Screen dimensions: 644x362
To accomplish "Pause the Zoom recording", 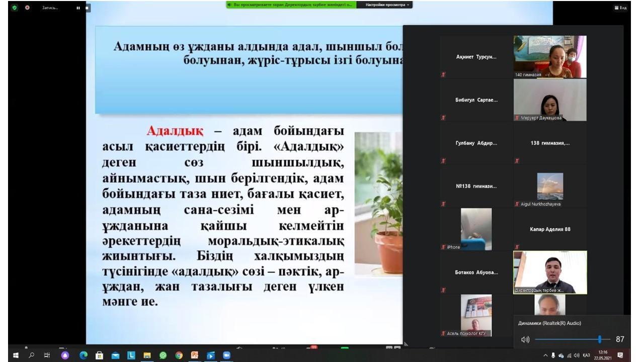I will coord(78,8).
